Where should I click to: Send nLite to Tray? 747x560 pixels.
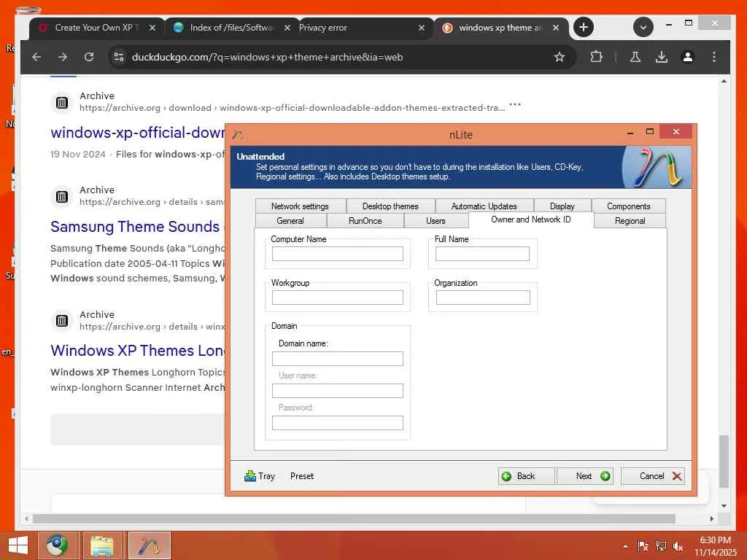[x=260, y=476]
